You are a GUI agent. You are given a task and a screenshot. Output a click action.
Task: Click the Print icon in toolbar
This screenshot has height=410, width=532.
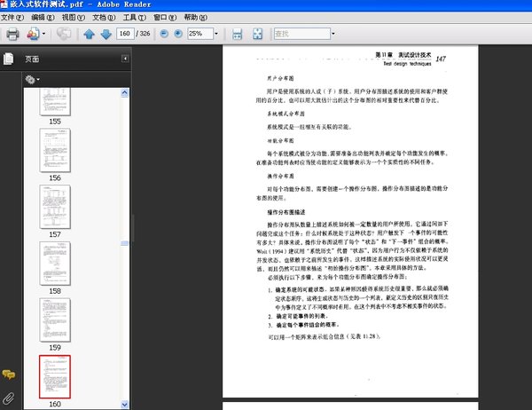[x=12, y=34]
